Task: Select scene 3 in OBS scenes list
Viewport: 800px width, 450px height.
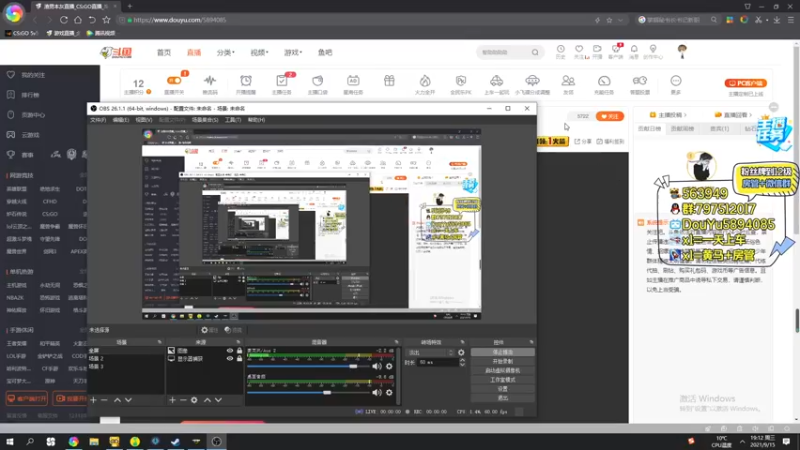Action: (x=126, y=366)
